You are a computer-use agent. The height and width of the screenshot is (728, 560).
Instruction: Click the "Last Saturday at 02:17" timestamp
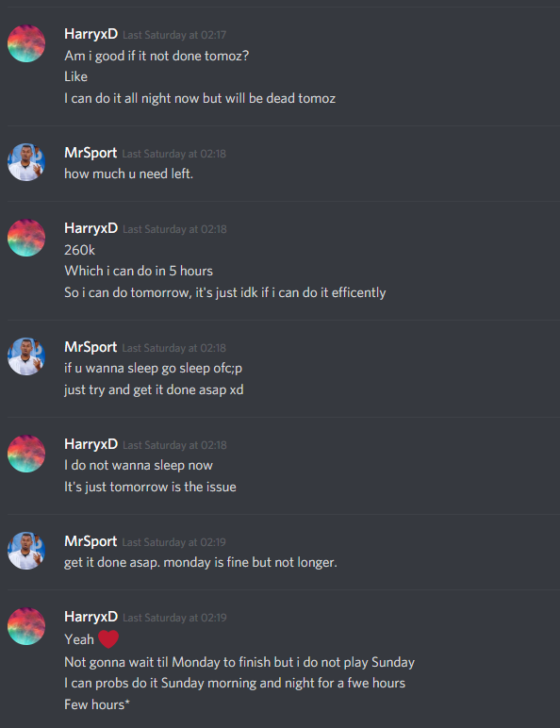coord(174,35)
